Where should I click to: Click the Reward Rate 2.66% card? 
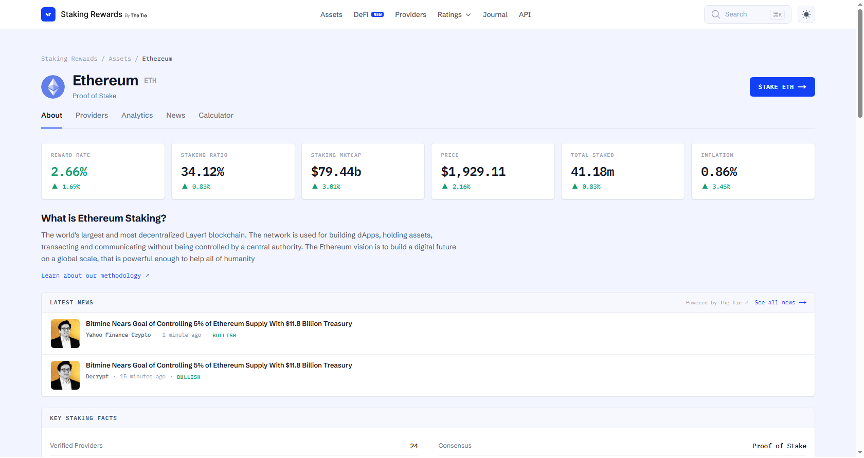click(103, 171)
